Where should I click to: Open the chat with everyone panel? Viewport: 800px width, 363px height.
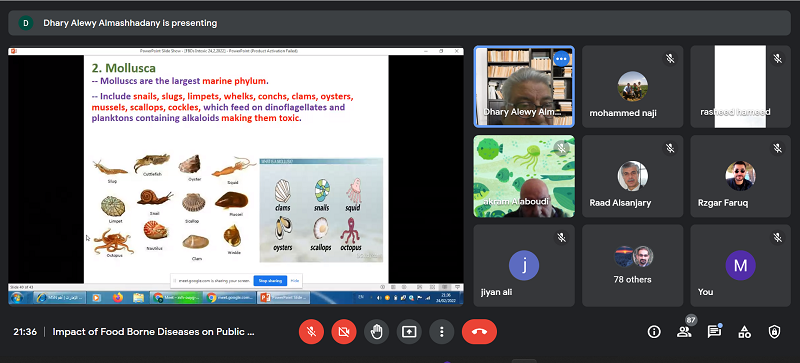pyautogui.click(x=714, y=332)
